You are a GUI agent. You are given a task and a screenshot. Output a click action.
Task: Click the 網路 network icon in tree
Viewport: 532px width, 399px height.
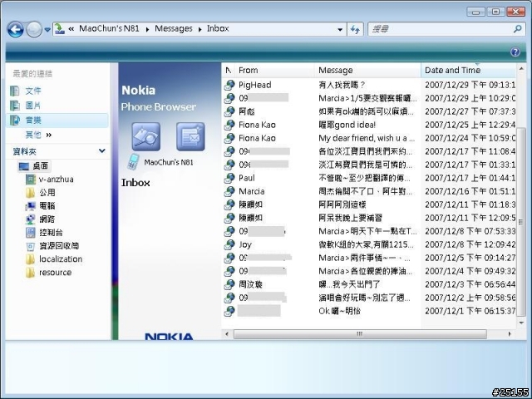coord(31,219)
